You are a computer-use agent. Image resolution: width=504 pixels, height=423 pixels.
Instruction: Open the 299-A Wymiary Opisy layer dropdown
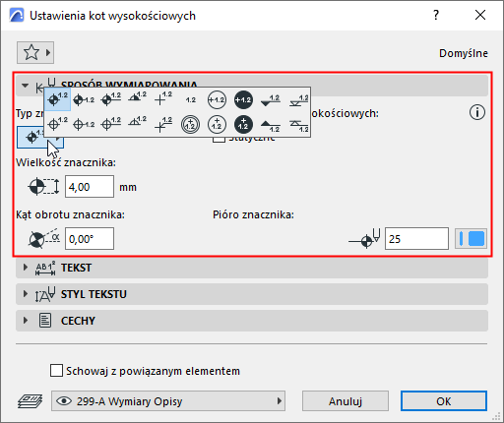point(168,400)
